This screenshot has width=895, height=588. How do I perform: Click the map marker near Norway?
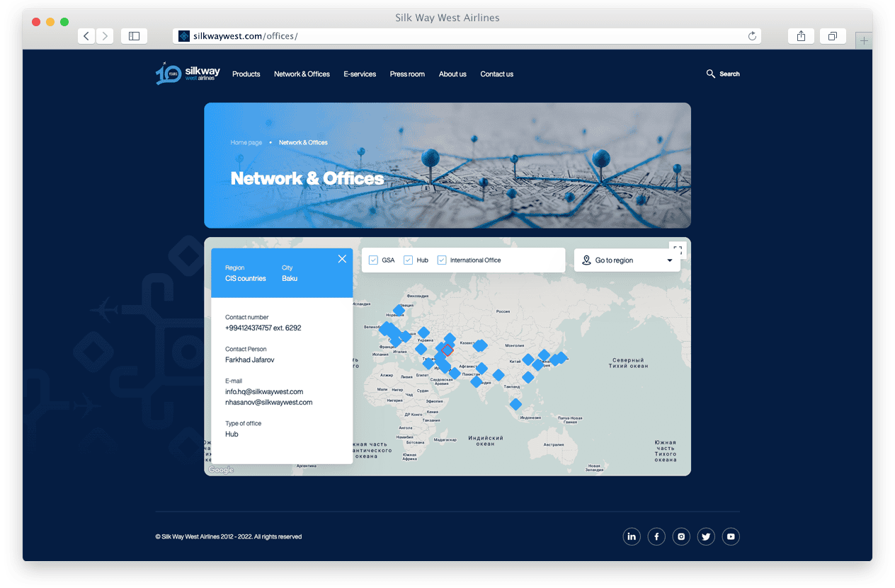coord(399,310)
